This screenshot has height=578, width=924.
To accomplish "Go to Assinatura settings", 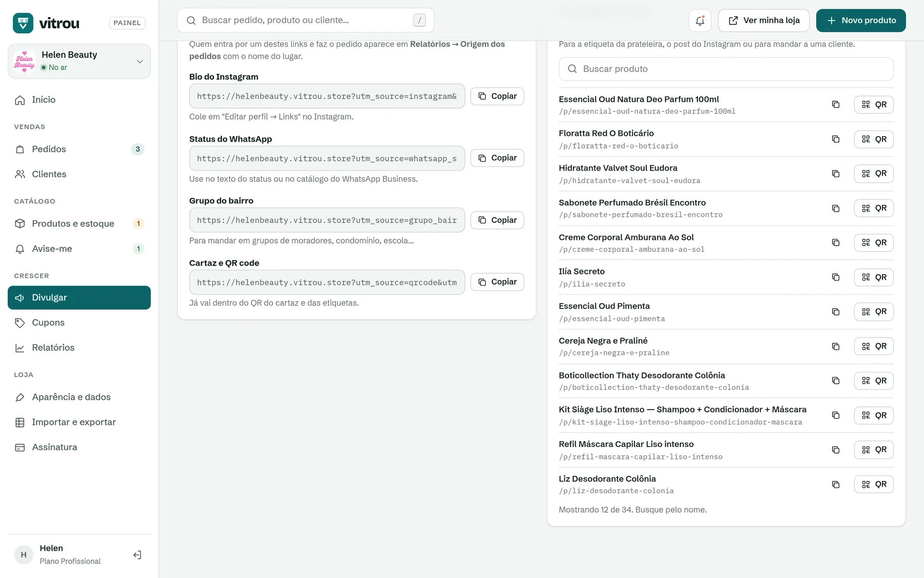I will 79,448.
